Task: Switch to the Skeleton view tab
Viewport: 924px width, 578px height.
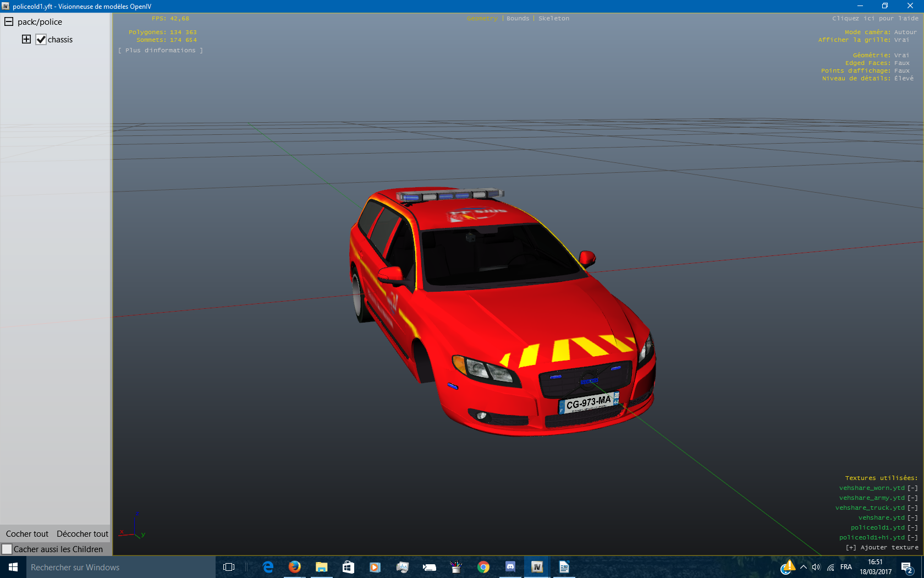Action: coord(553,19)
